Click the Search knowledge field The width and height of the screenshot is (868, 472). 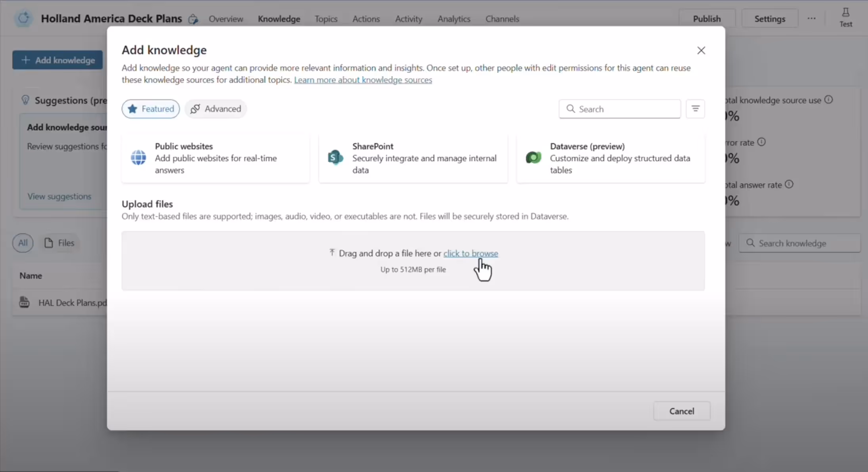click(x=799, y=243)
